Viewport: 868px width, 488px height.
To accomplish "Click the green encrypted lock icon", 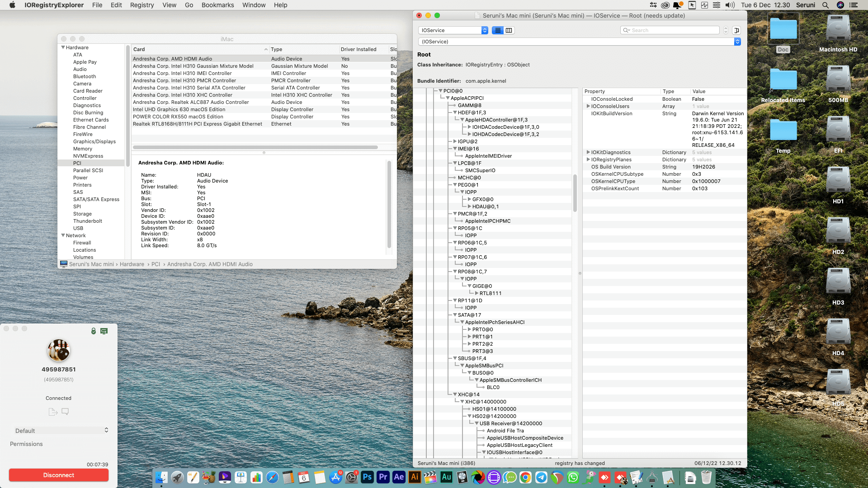I will coord(94,331).
